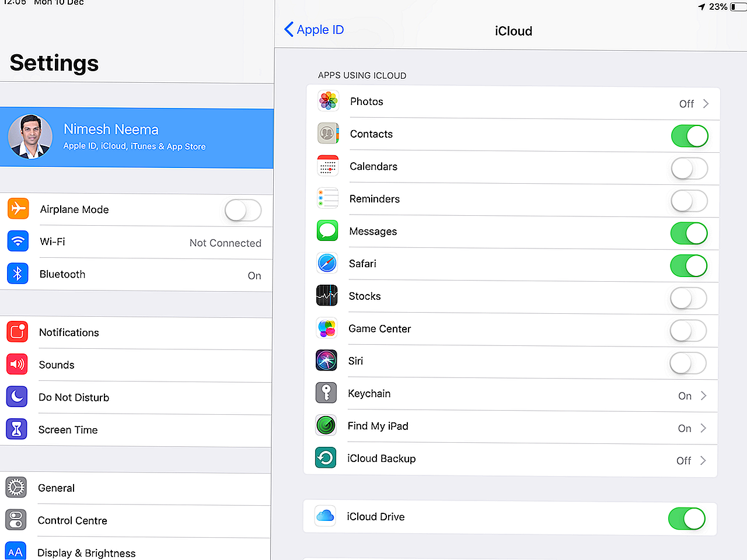This screenshot has width=747, height=560.
Task: Tap the Photos app icon
Action: click(329, 101)
